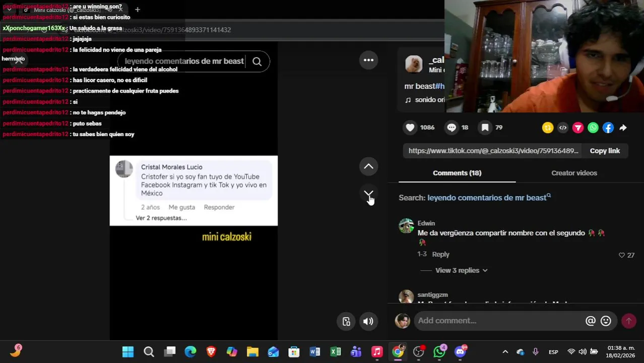Like the video with heart icon

click(x=410, y=128)
